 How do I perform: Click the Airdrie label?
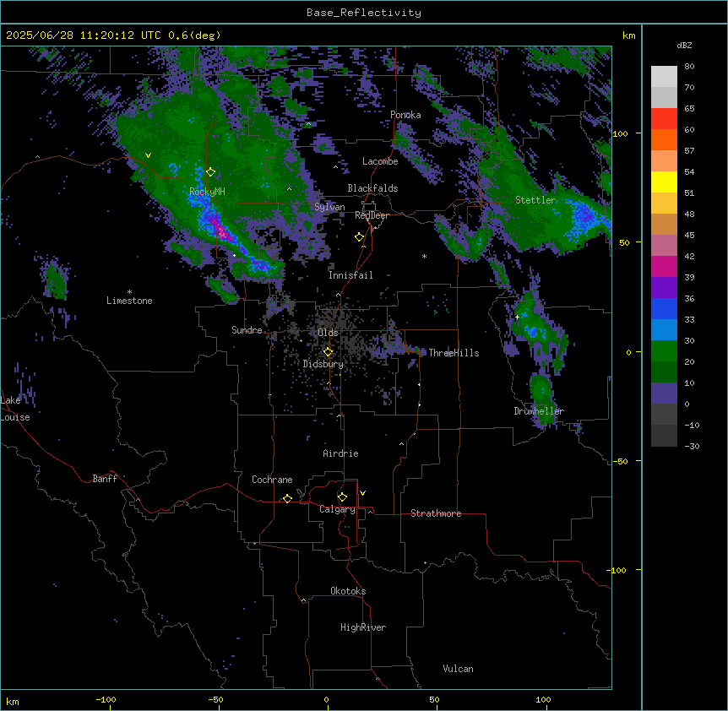coord(341,453)
